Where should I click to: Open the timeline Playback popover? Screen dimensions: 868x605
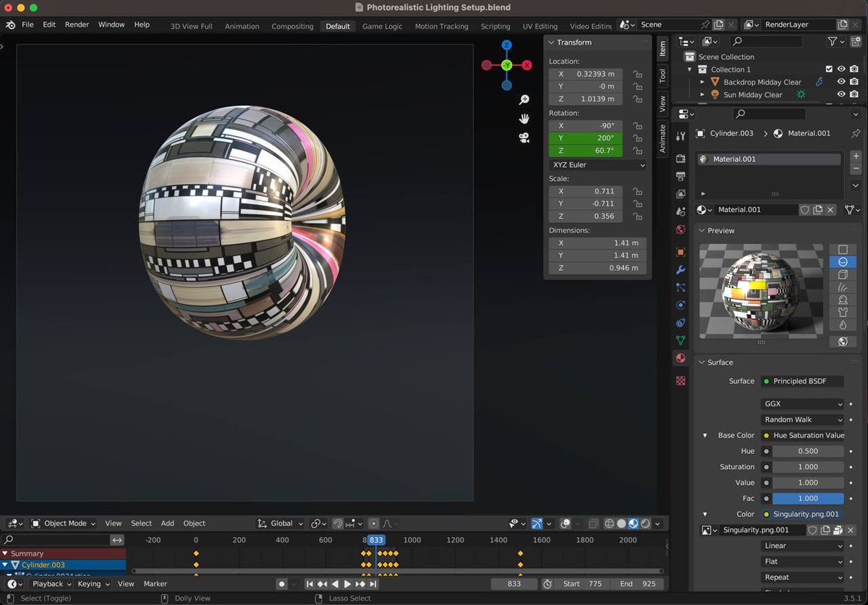pyautogui.click(x=51, y=584)
